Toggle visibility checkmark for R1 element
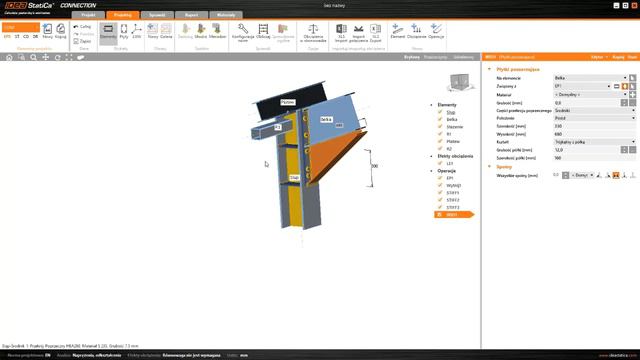The height and width of the screenshot is (360, 640). pyautogui.click(x=440, y=134)
